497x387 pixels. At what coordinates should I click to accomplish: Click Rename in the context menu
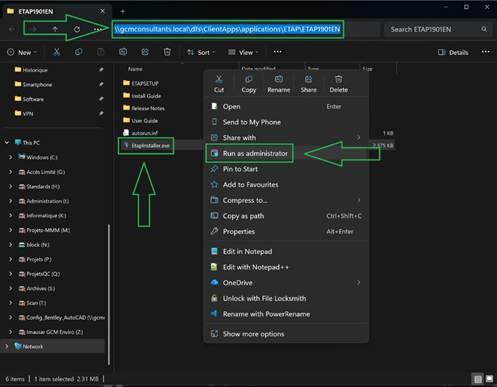[279, 84]
